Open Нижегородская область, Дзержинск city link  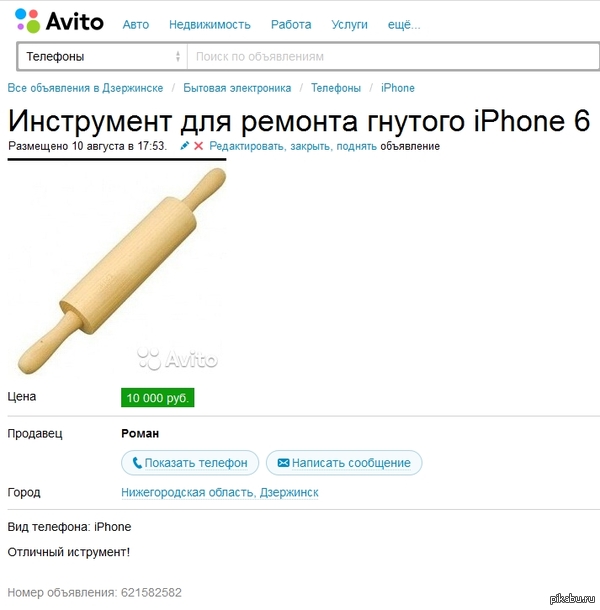(220, 492)
